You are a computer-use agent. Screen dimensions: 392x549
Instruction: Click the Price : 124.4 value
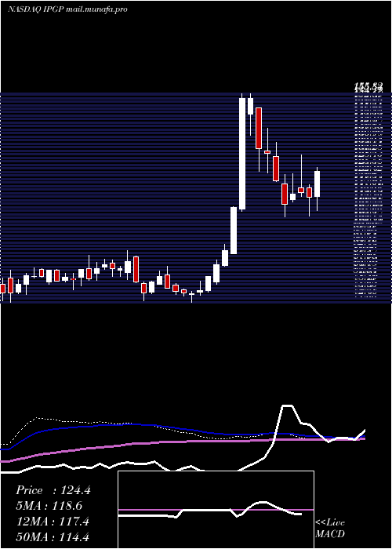pos(53,490)
